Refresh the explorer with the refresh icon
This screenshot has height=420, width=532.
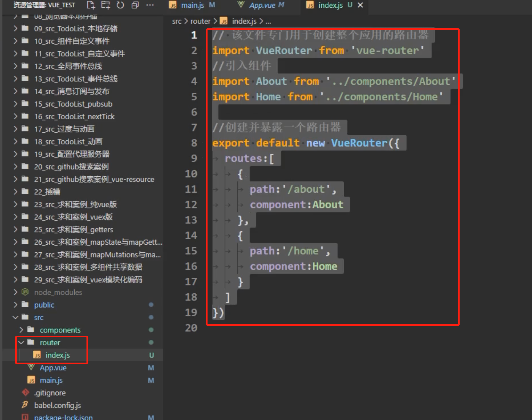click(120, 5)
